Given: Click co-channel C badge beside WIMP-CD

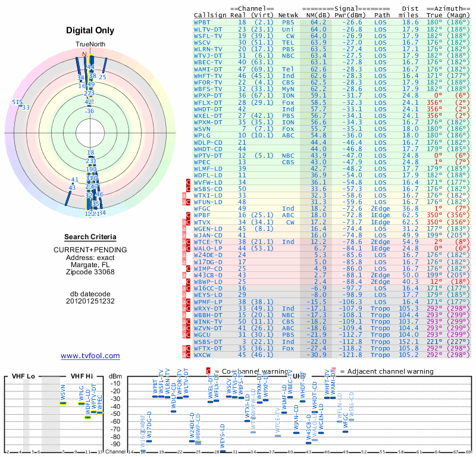Looking at the screenshot, I should (x=188, y=269).
